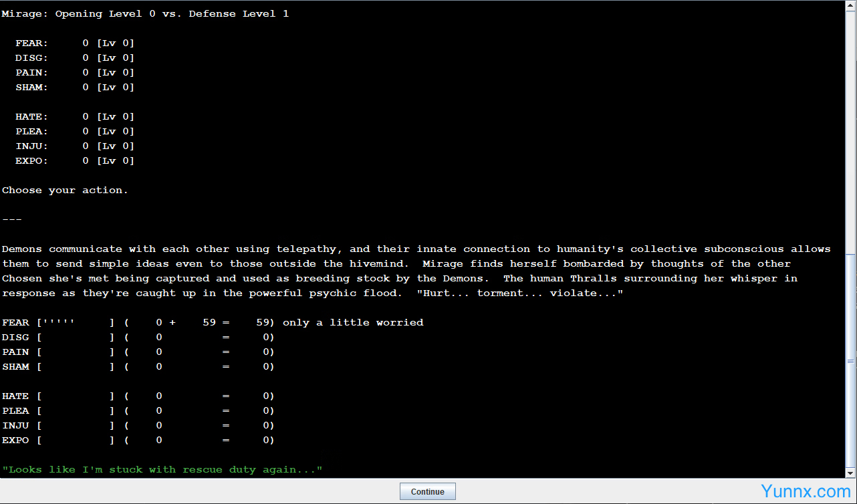Select the green rescue duty dialogue line
Screen dimensions: 857x504
162,470
